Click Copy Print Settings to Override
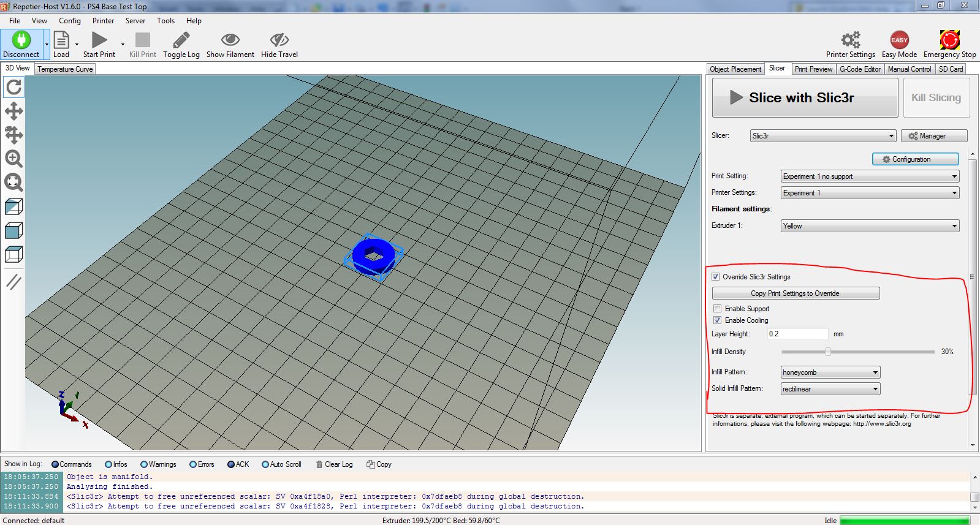980x525 pixels. (796, 293)
